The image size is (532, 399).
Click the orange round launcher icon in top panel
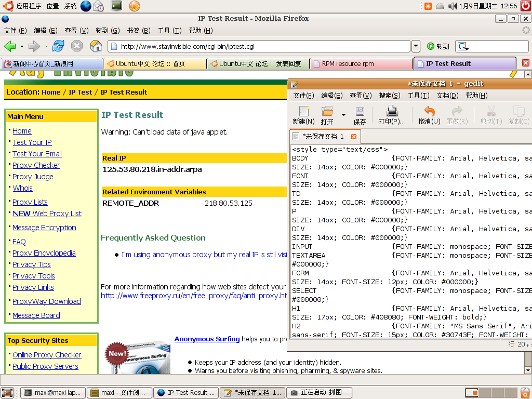tap(135, 6)
